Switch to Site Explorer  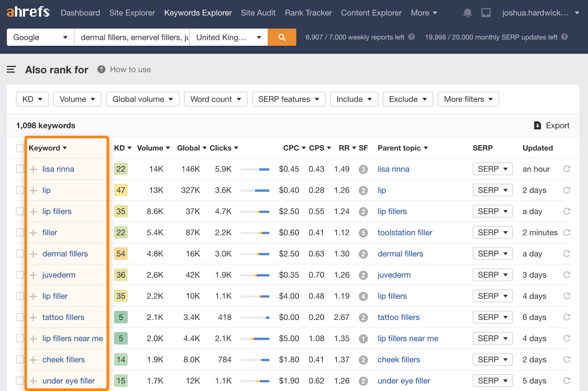click(132, 12)
